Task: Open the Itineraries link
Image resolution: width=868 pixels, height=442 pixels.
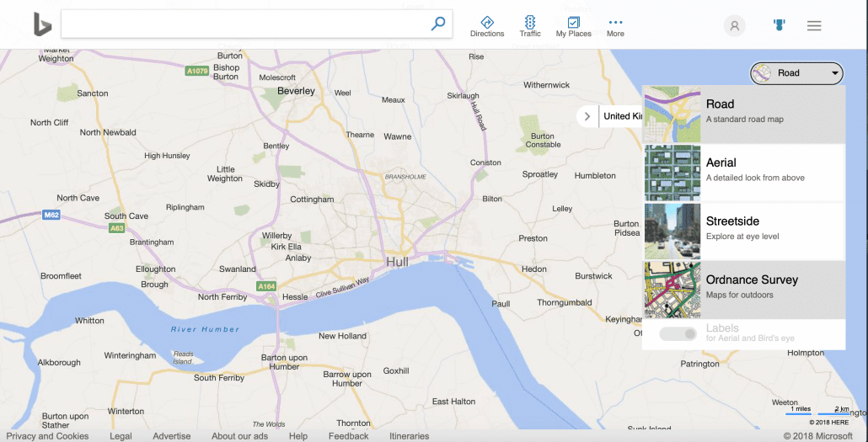Action: click(409, 436)
